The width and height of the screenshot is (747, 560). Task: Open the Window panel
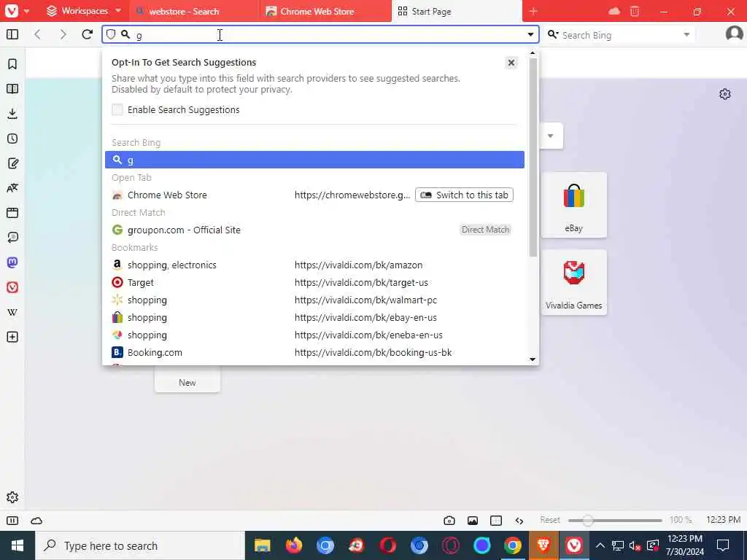(x=12, y=213)
